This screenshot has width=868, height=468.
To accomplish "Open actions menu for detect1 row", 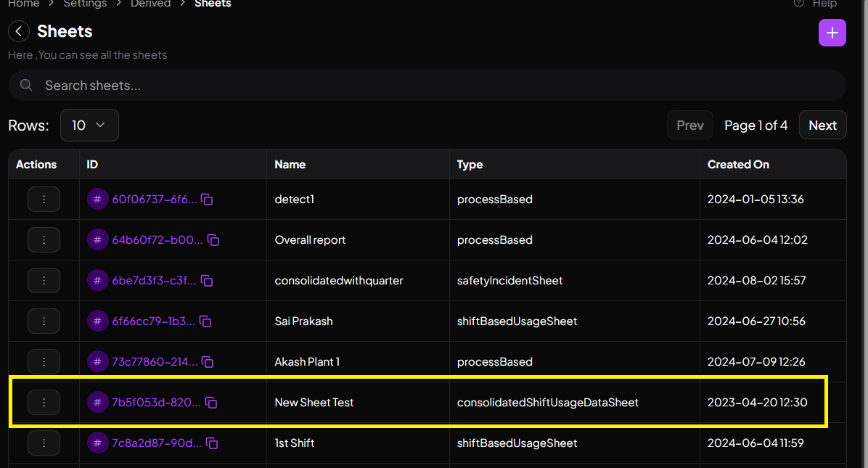I will (x=44, y=199).
